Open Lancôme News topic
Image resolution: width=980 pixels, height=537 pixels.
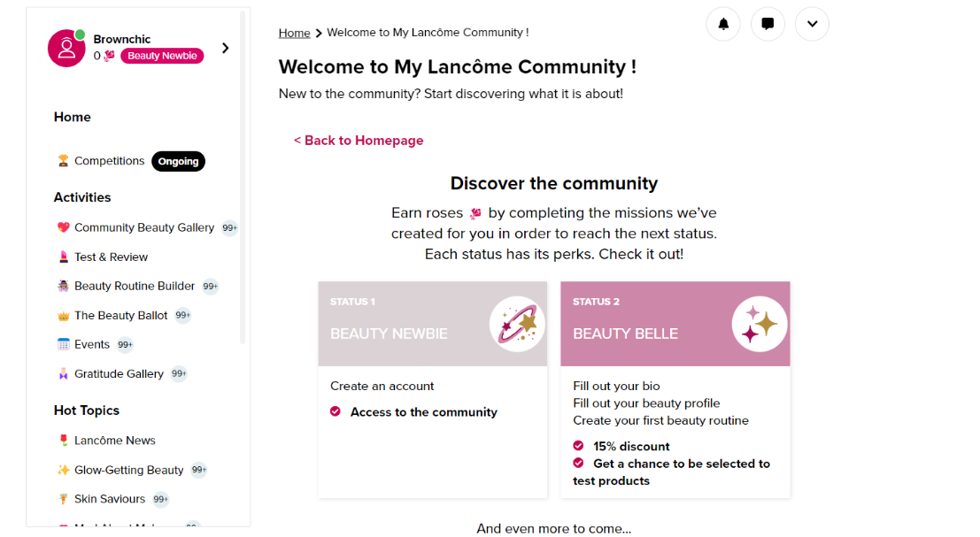click(114, 441)
